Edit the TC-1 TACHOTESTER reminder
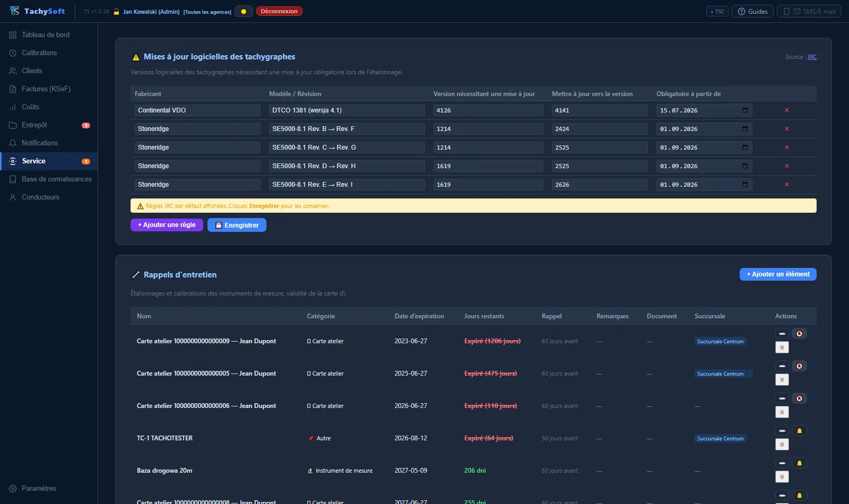Screen dimensions: 849x504 coord(782,431)
